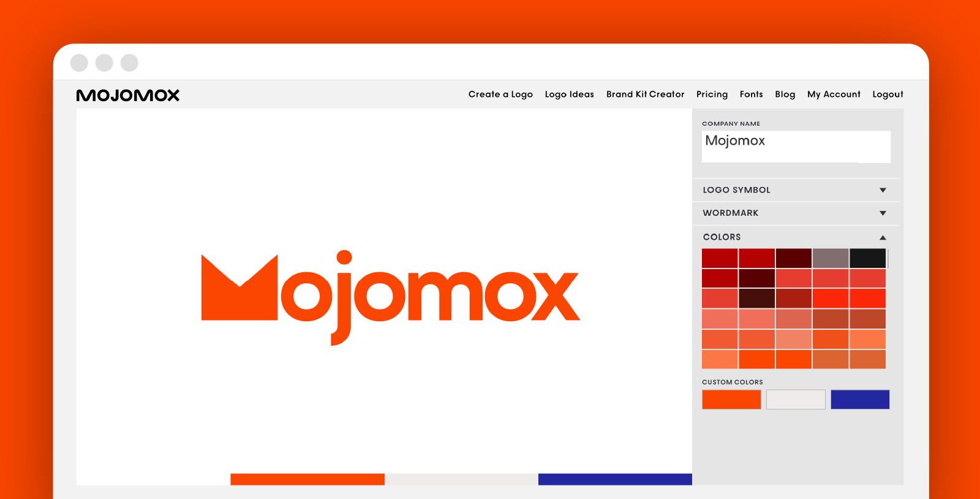This screenshot has width=980, height=499.
Task: Expand the Logo Symbol section
Action: (796, 190)
